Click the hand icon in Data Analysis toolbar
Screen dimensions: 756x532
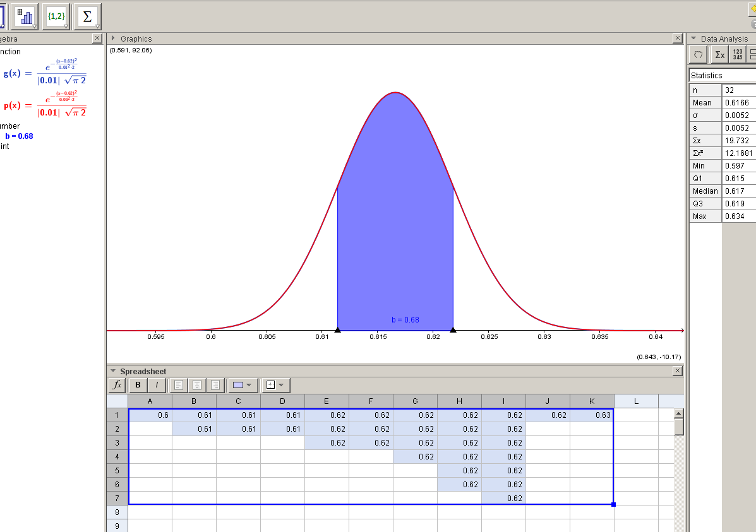pyautogui.click(x=698, y=55)
